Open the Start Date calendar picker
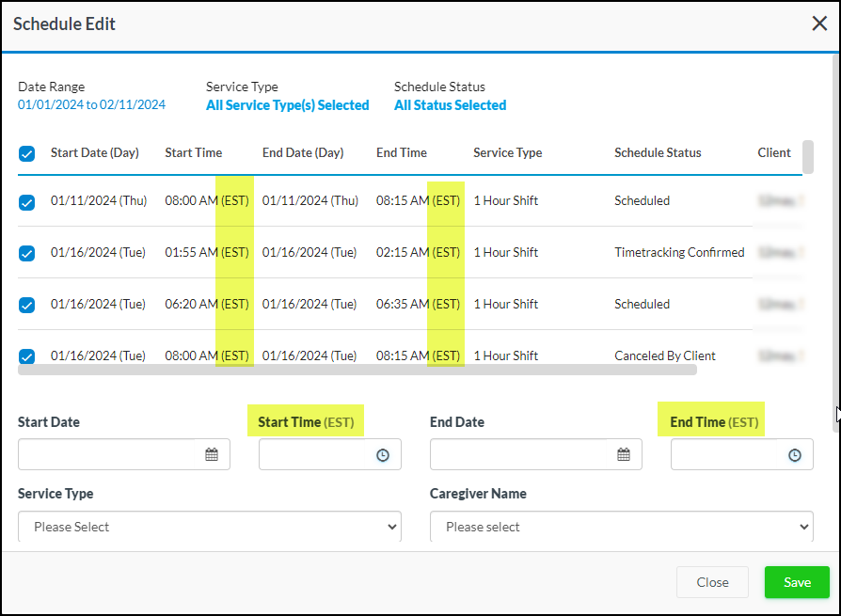 coord(212,454)
